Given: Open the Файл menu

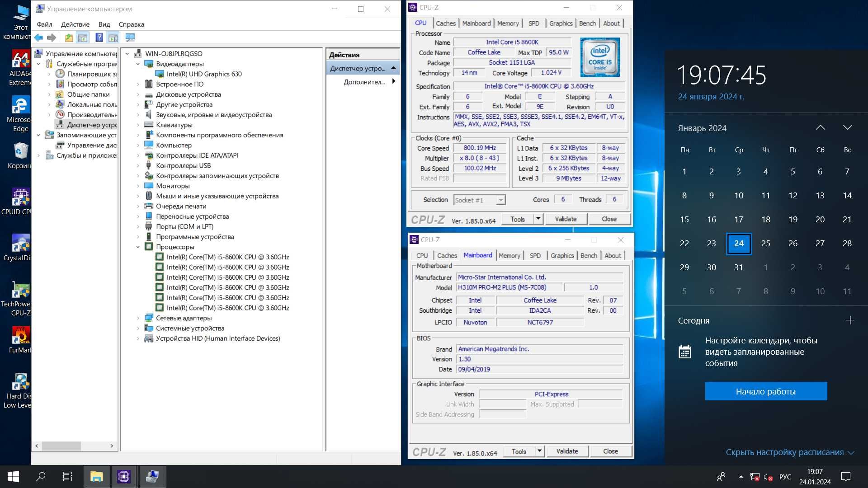Looking at the screenshot, I should [44, 24].
